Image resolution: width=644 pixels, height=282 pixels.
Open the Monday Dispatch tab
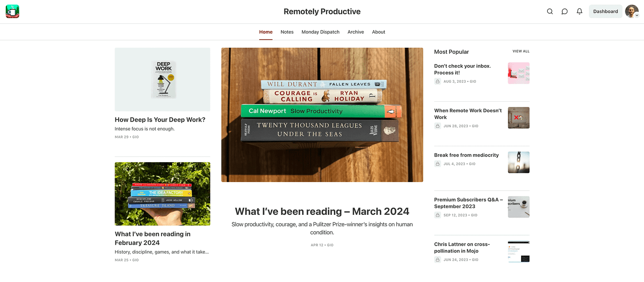click(x=321, y=32)
